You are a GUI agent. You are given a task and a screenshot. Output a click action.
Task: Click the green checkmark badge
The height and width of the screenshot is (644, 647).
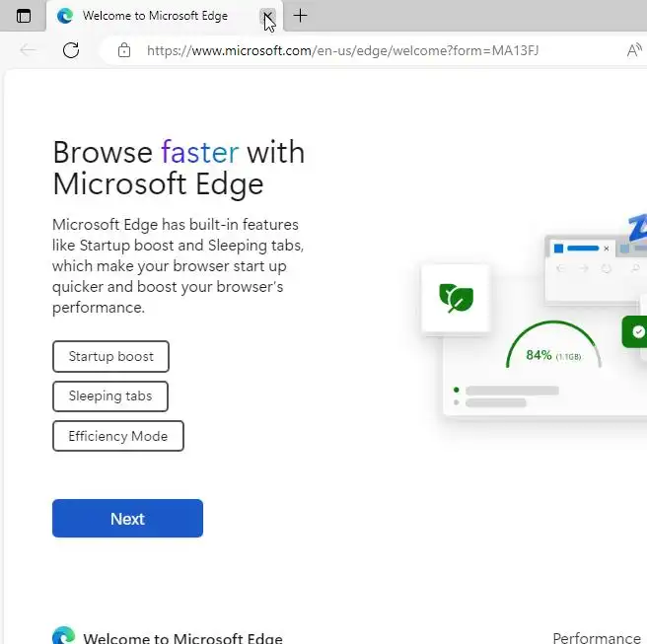[x=635, y=331]
